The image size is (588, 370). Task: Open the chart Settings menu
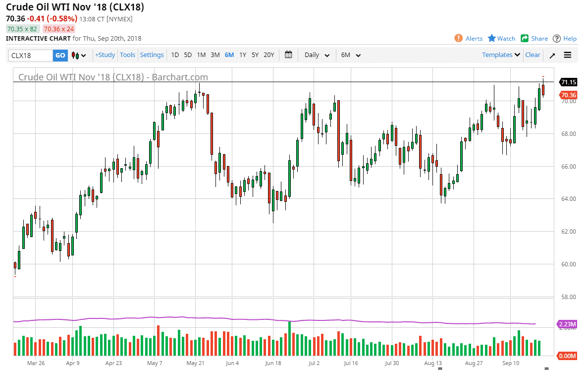pyautogui.click(x=152, y=55)
